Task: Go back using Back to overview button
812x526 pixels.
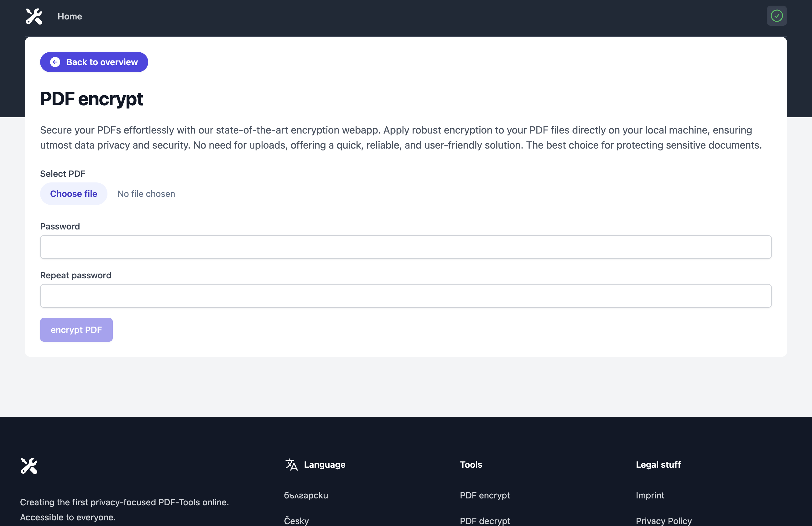Action: 94,62
